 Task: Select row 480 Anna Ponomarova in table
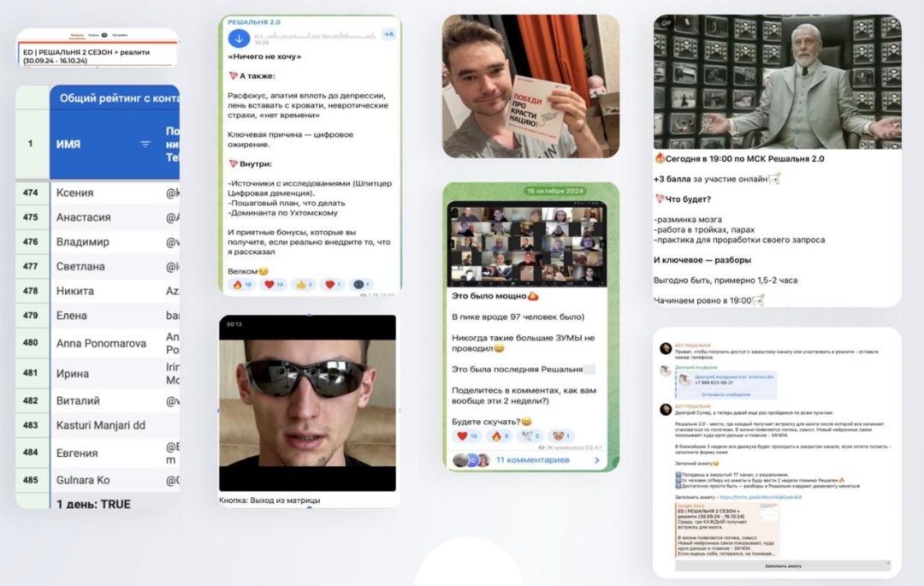98,343
